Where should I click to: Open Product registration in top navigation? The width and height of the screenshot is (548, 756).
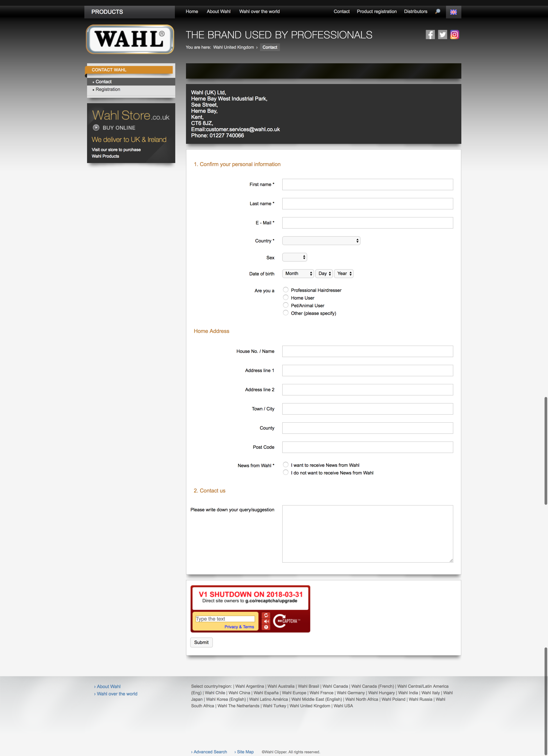pyautogui.click(x=377, y=11)
